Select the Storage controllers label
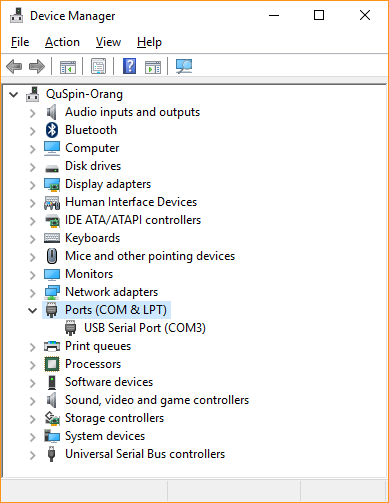The image size is (389, 503). [114, 418]
